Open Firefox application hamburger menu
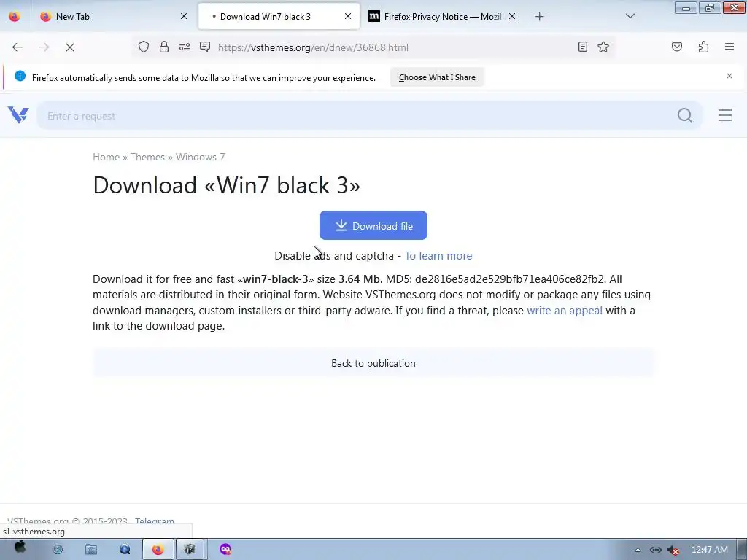 click(729, 47)
